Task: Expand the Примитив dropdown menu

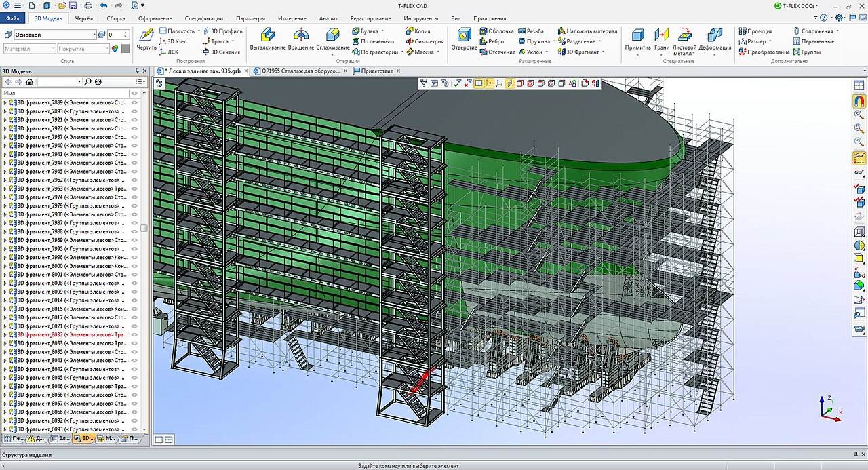Action: pyautogui.click(x=638, y=54)
